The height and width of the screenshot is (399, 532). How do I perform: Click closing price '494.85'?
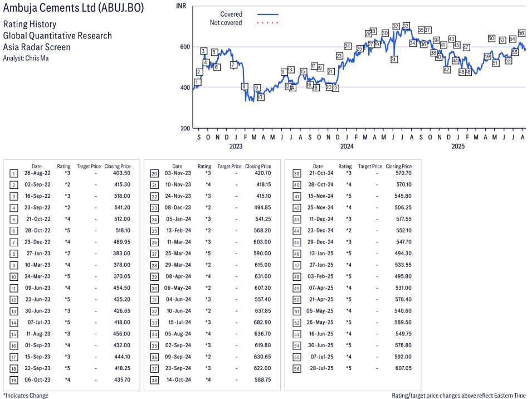pyautogui.click(x=262, y=208)
